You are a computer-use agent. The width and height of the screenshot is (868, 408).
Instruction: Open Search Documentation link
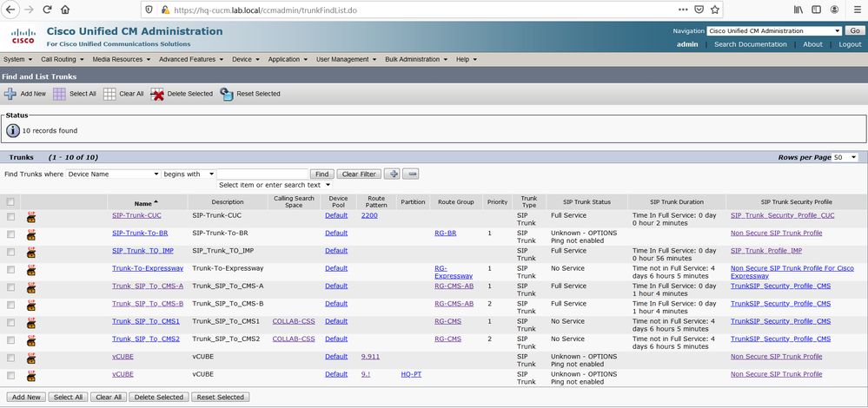(x=750, y=44)
